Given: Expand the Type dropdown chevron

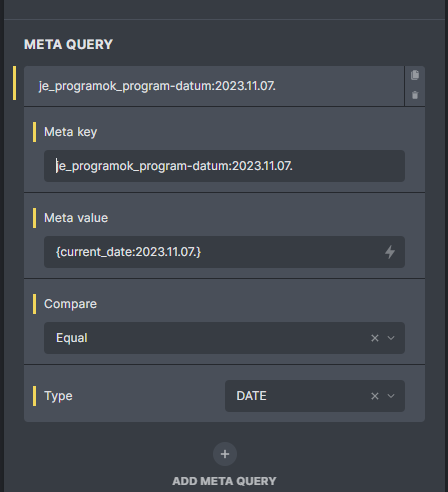Looking at the screenshot, I should point(391,396).
